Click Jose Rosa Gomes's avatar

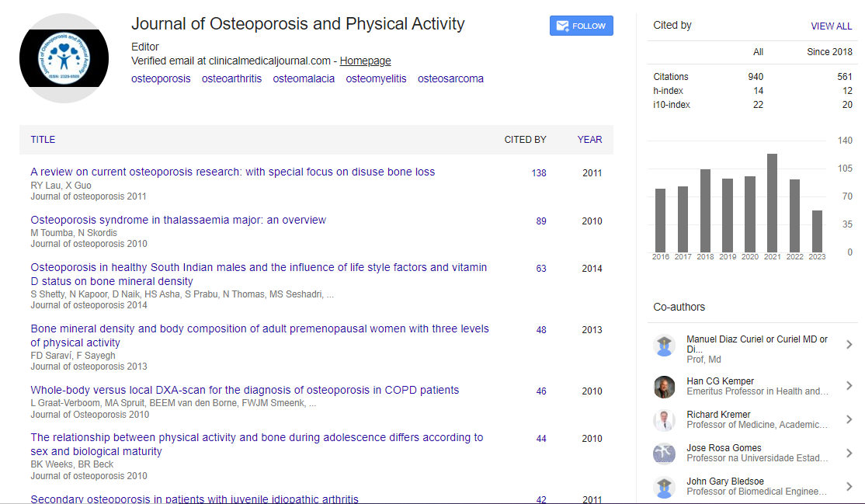coord(665,454)
